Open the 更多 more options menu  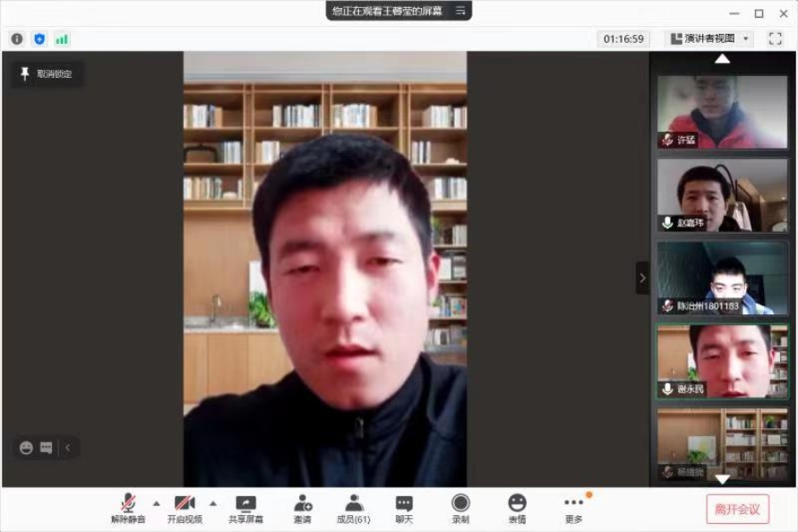(573, 509)
